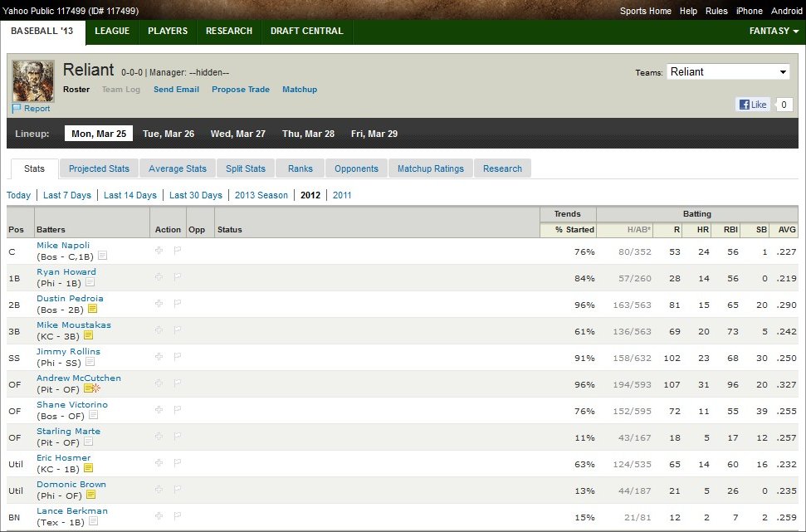806x532 pixels.
Task: Open the Rules link
Action: [x=716, y=11]
